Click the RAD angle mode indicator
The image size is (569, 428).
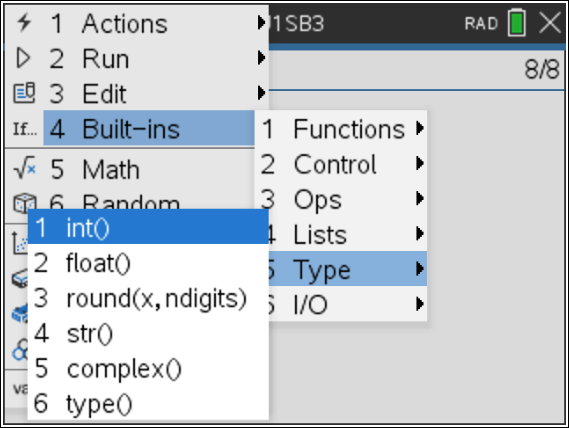pyautogui.click(x=481, y=24)
